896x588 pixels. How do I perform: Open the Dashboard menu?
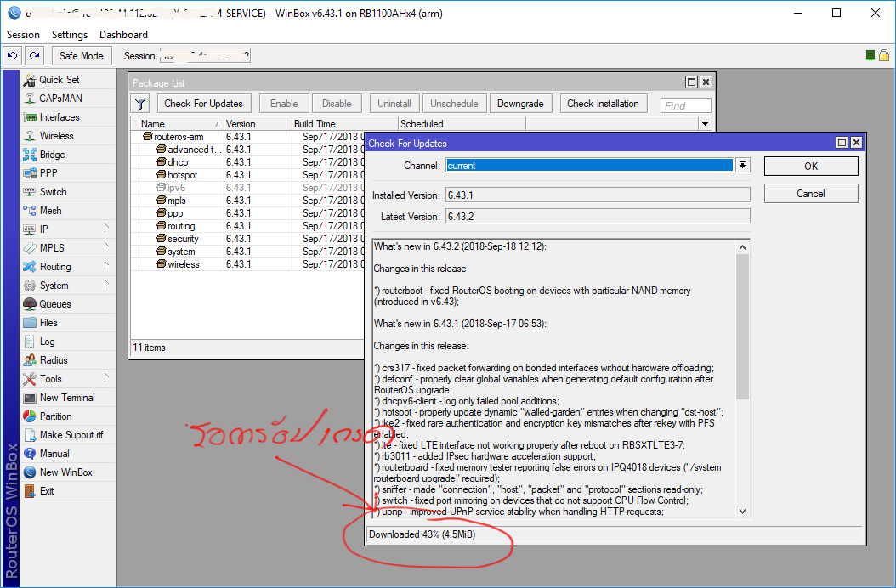[123, 35]
